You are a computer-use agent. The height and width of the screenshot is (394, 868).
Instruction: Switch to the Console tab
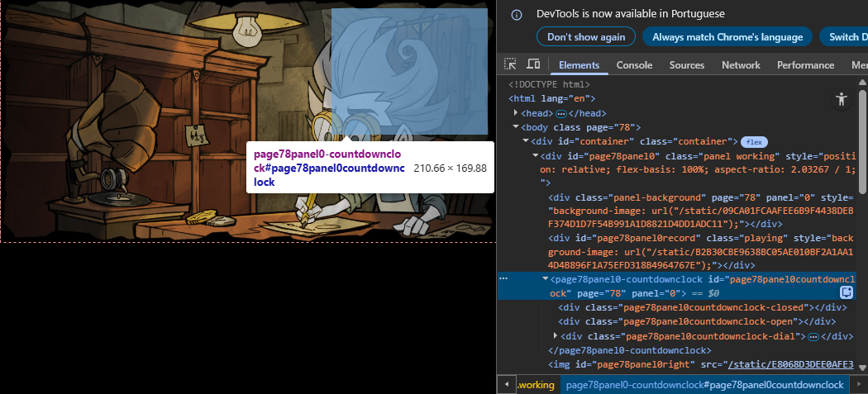pos(634,65)
